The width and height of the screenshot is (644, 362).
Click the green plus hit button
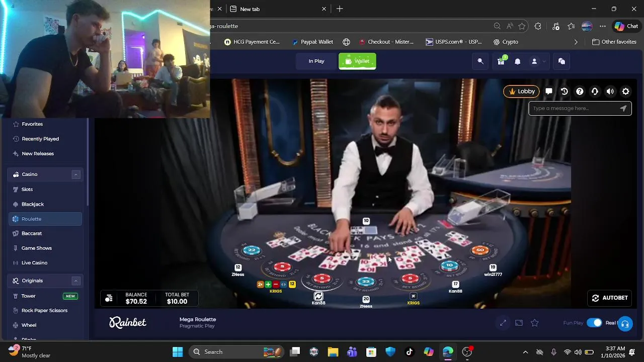(x=268, y=285)
